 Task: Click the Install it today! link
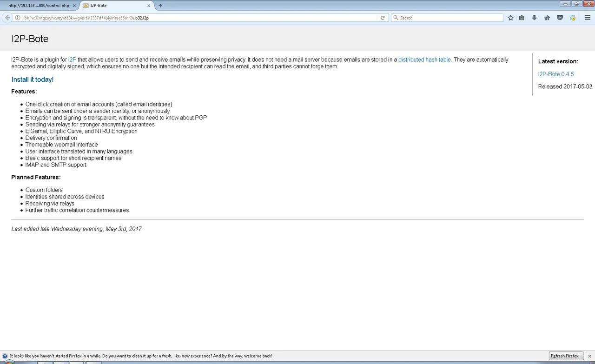[x=33, y=79]
